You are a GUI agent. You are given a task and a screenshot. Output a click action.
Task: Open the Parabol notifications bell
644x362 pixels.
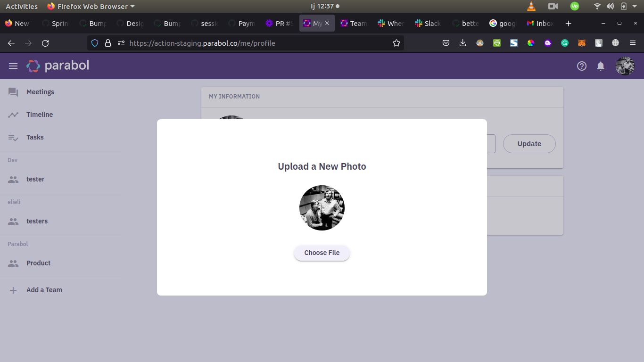point(601,66)
